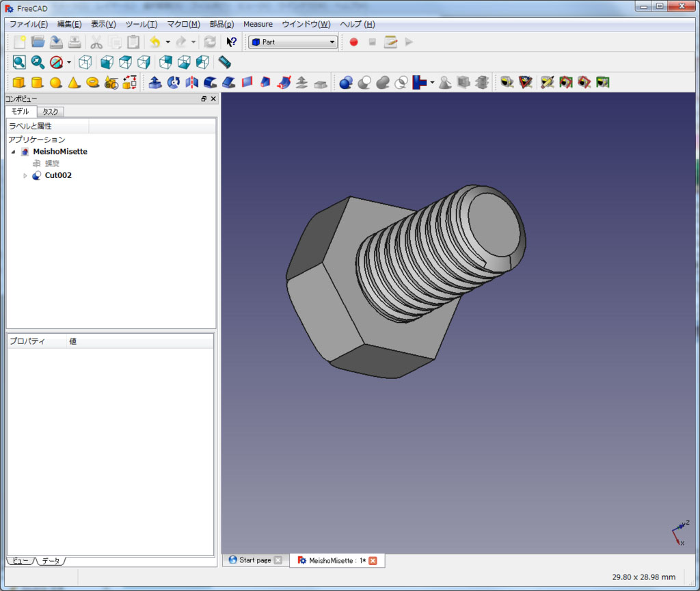Collapse the MeishoMisette document node
Viewport: 700px width, 591px height.
14,152
